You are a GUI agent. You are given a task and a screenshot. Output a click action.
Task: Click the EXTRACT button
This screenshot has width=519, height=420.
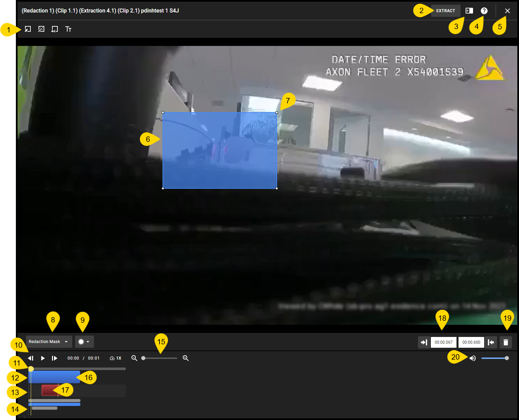pos(446,10)
